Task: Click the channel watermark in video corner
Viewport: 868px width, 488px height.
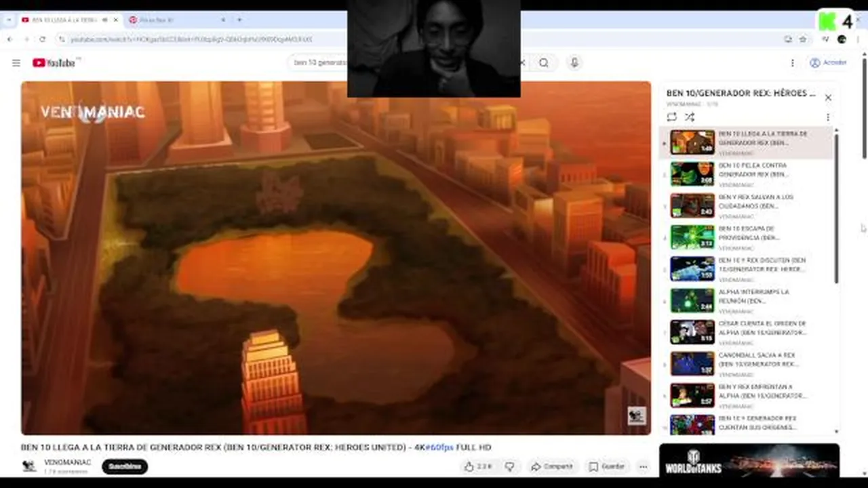Action: click(x=636, y=415)
